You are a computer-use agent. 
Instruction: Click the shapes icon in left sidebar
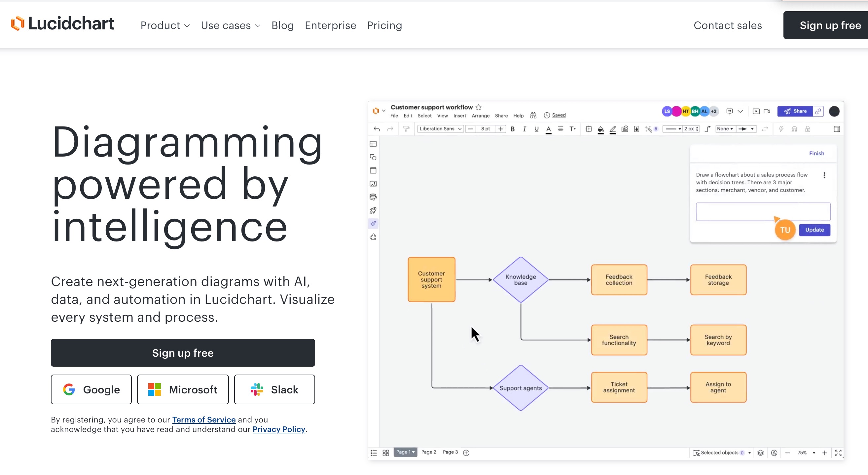(x=373, y=157)
